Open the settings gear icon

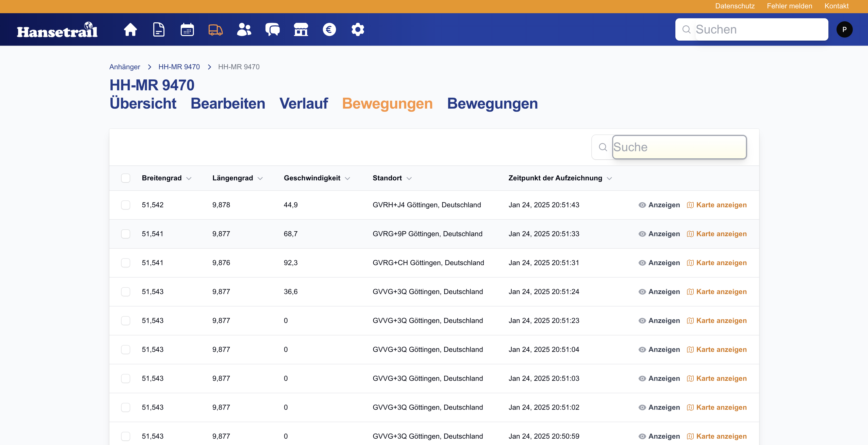[358, 29]
